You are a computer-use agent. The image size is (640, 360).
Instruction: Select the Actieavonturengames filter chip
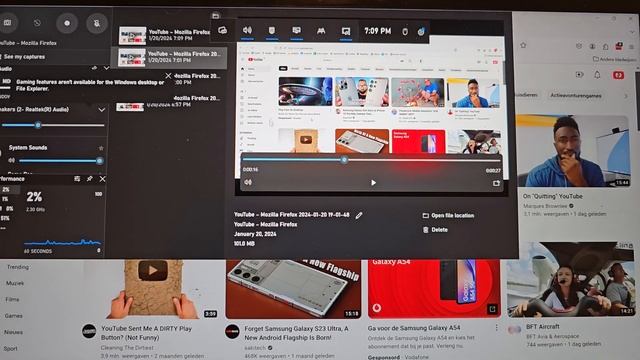pyautogui.click(x=576, y=96)
